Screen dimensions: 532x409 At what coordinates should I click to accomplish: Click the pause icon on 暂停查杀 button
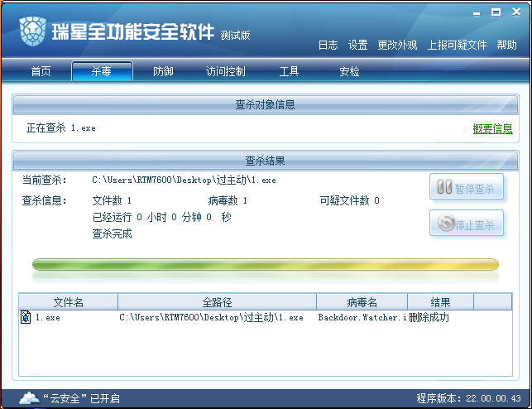click(x=444, y=186)
